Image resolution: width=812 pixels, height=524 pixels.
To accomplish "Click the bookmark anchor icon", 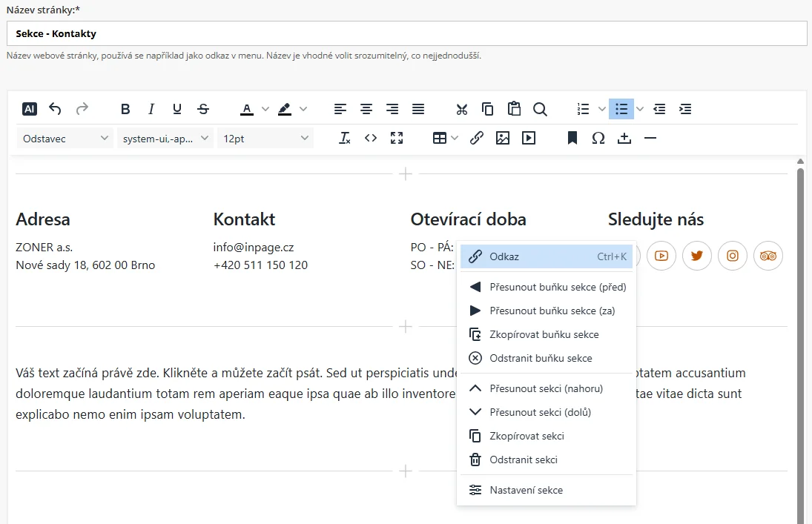I will [572, 138].
